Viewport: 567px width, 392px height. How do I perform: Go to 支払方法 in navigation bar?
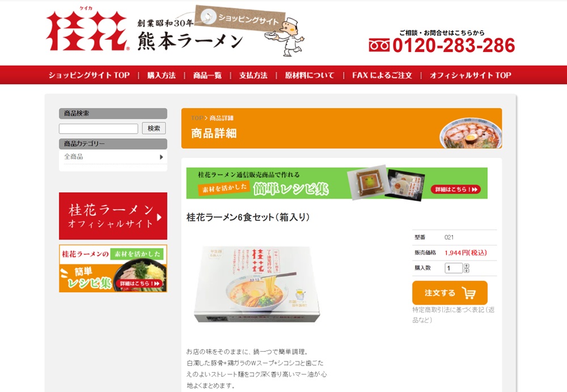tap(253, 75)
